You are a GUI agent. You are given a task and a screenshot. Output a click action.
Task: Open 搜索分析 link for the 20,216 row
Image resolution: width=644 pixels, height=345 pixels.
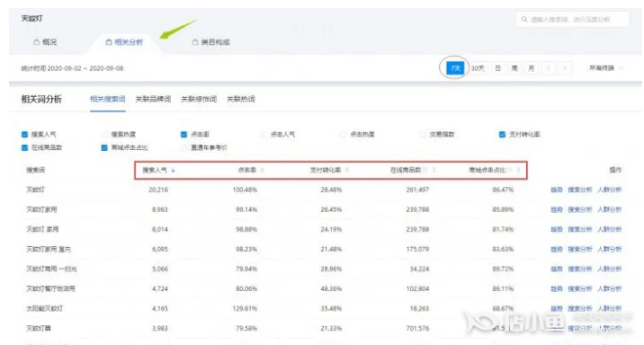click(580, 190)
